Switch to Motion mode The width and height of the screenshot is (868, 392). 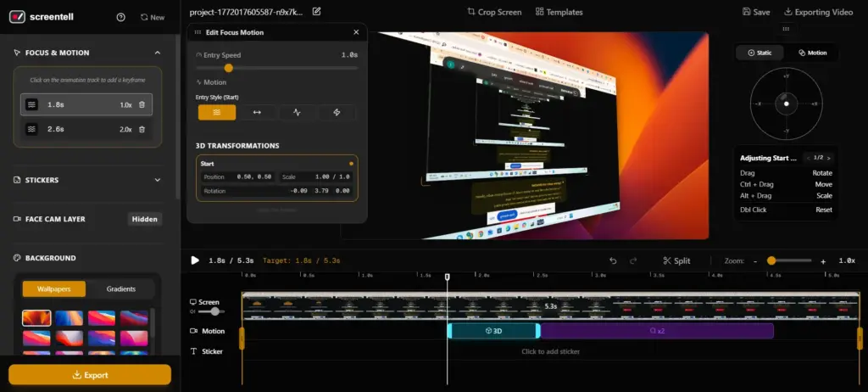812,53
